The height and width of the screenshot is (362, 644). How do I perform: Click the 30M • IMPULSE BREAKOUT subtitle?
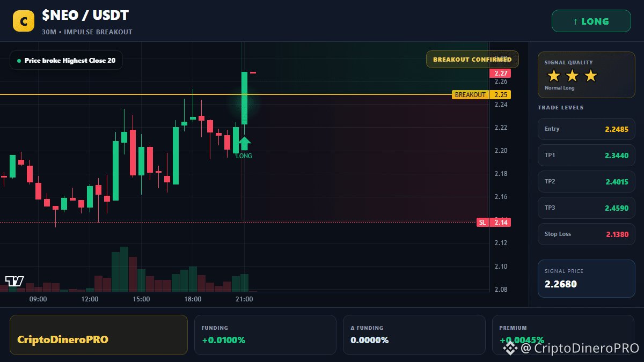(x=87, y=32)
